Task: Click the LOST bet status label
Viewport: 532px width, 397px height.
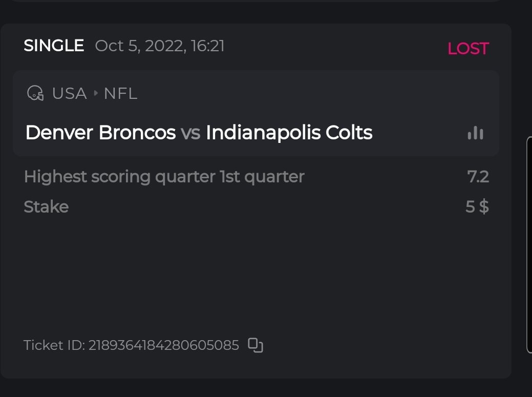Action: pos(468,49)
